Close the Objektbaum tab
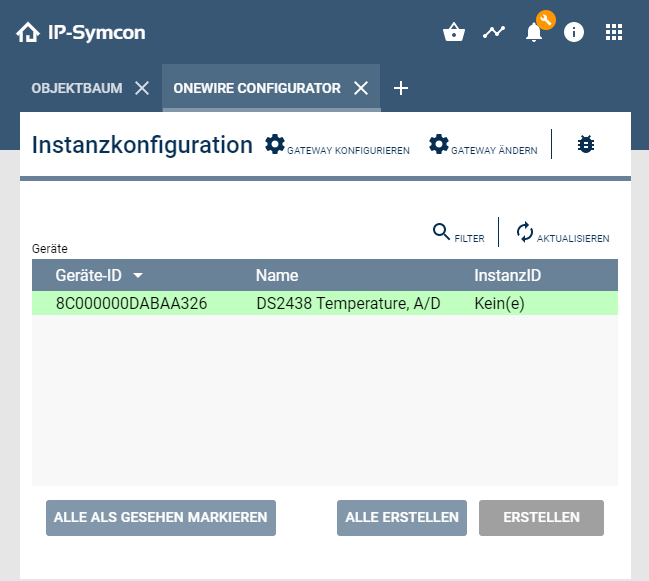 [142, 88]
